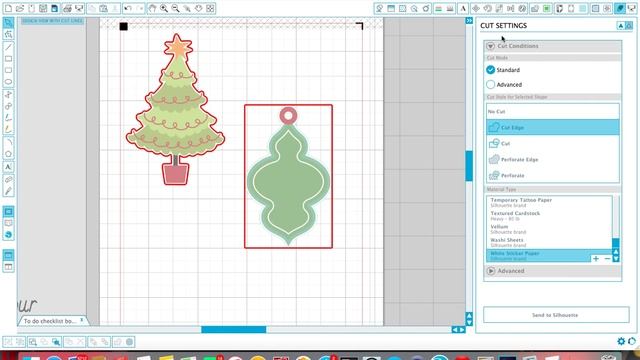Click Send to Silhouette button
640x360 pixels.
tap(556, 315)
